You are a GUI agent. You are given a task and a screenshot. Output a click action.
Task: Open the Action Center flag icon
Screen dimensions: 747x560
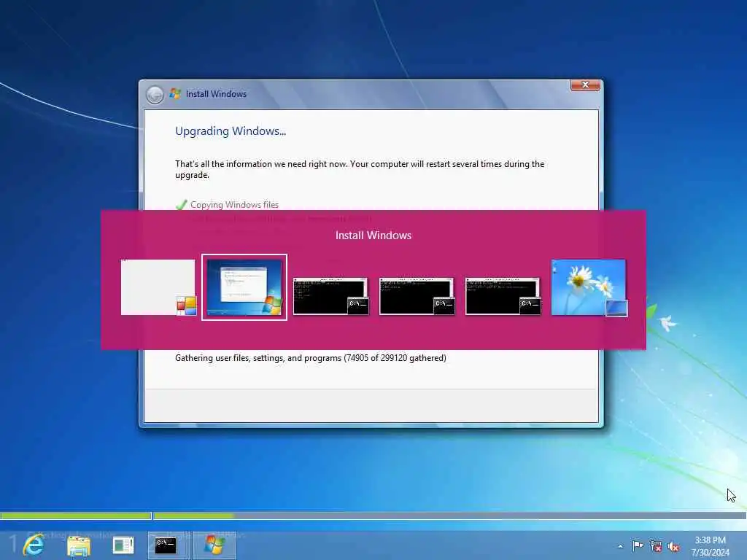click(x=638, y=545)
